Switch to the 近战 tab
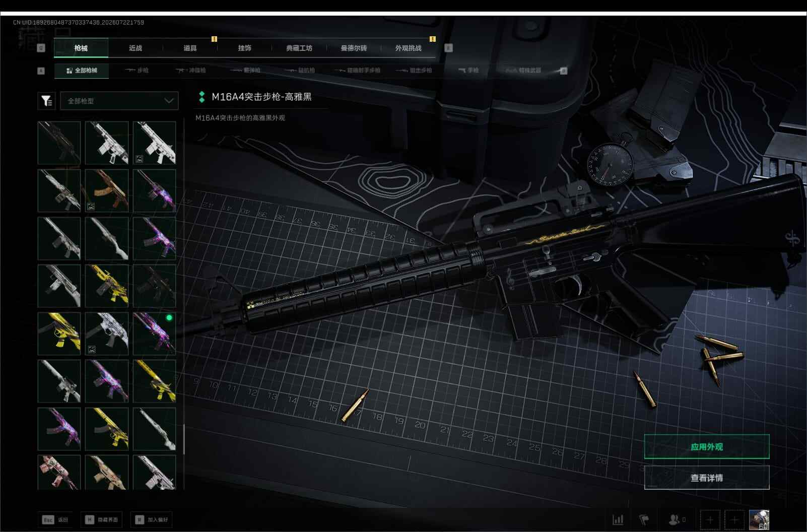Viewport: 807px width, 532px height. pyautogui.click(x=136, y=48)
